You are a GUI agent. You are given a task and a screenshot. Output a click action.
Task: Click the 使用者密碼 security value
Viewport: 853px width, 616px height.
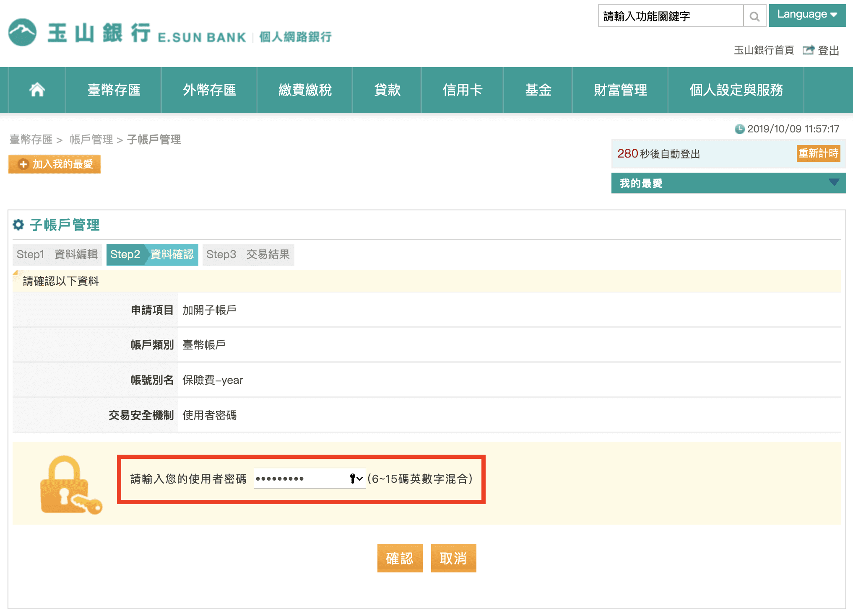coord(209,415)
